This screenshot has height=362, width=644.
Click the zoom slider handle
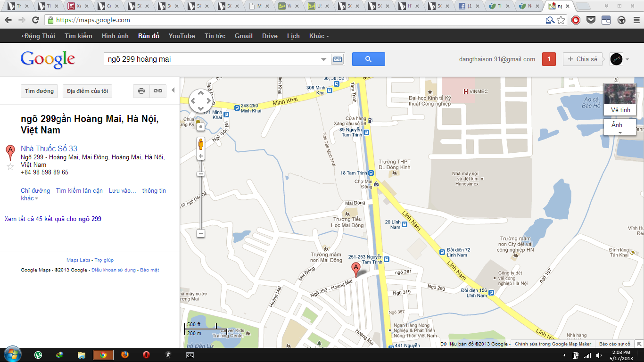[201, 174]
